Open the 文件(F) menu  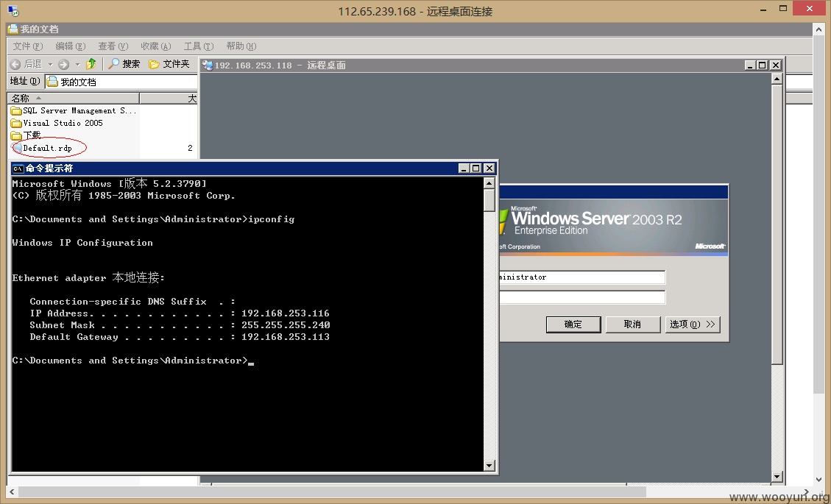(x=27, y=46)
